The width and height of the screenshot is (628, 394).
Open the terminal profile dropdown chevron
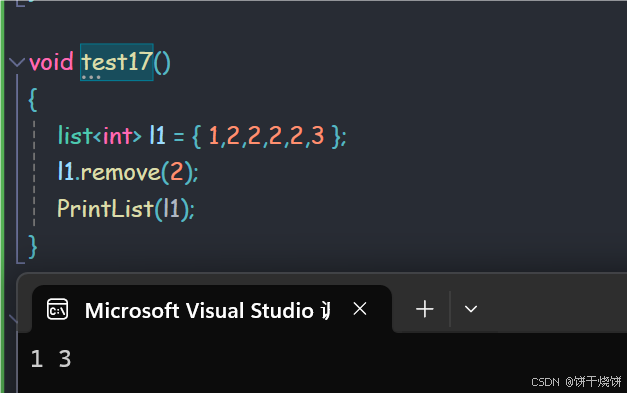pos(471,309)
